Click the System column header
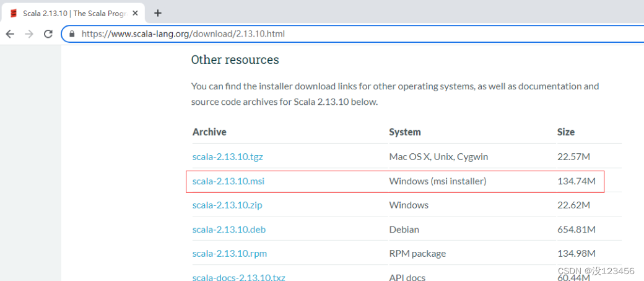 pyautogui.click(x=405, y=132)
